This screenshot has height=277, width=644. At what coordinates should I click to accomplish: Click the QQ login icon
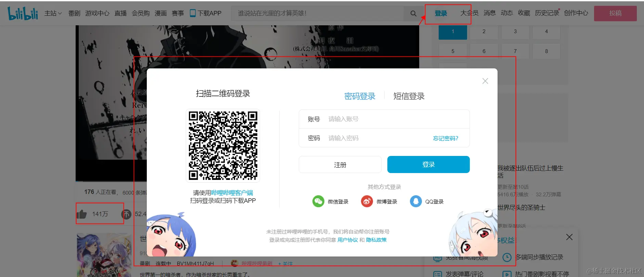point(416,201)
